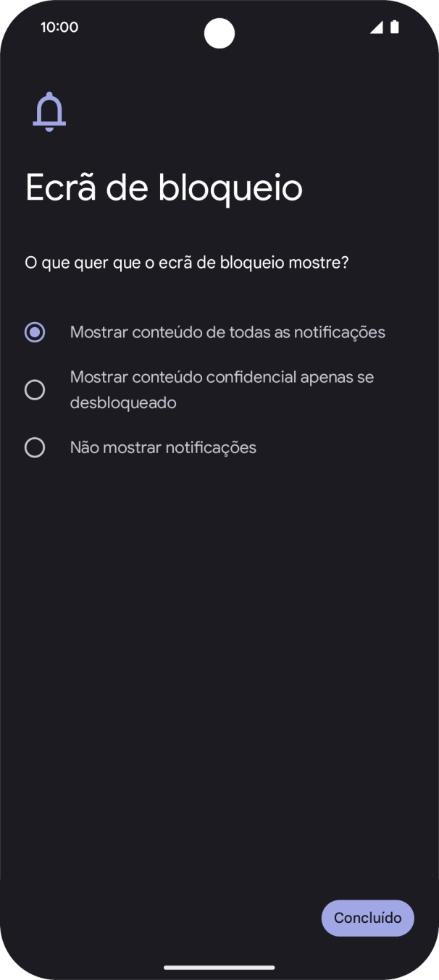Click the 'Ecrã de bloqueio' heading
The height and width of the screenshot is (980, 439).
164,187
